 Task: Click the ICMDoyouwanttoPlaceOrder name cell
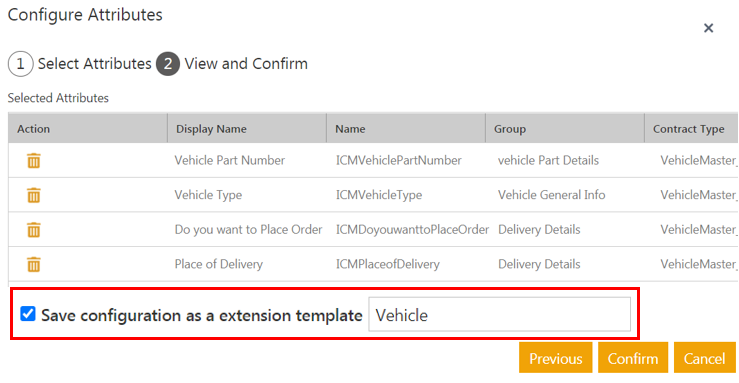tap(412, 229)
